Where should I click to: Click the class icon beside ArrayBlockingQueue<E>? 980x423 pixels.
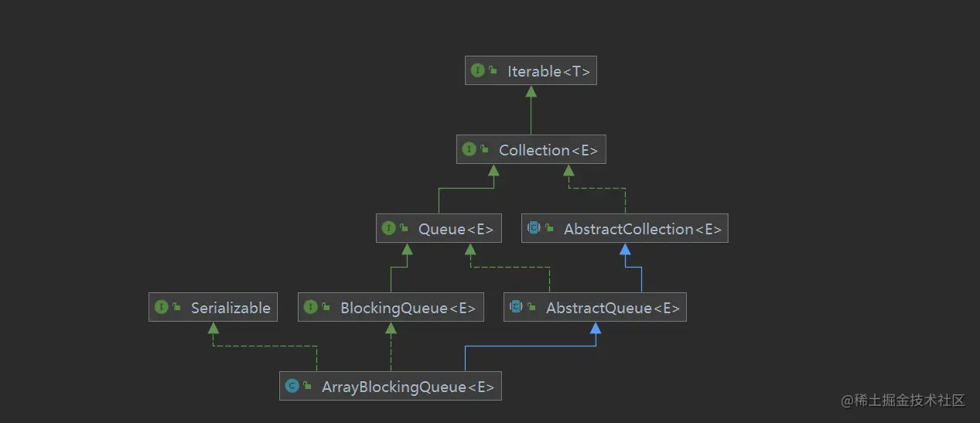coord(292,387)
